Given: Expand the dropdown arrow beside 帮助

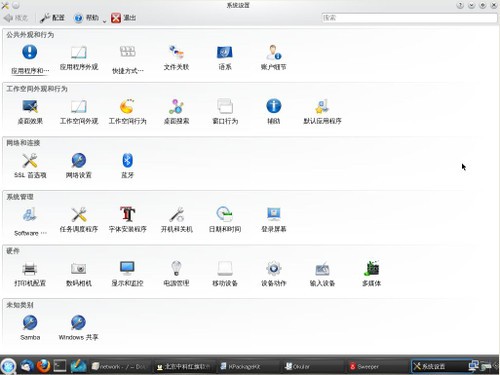Looking at the screenshot, I should [104, 21].
